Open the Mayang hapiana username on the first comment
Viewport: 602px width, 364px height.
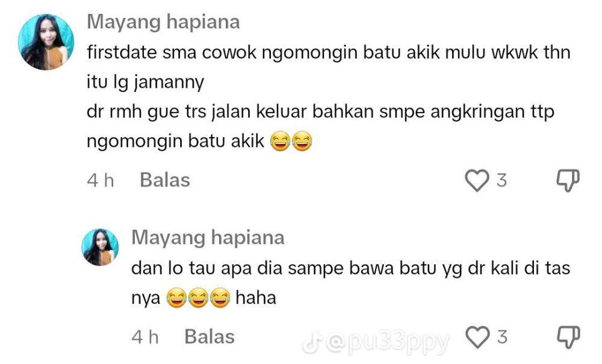[163, 22]
